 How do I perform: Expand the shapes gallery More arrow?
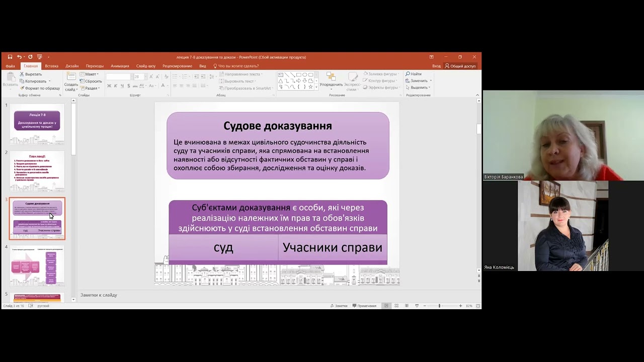(x=316, y=87)
